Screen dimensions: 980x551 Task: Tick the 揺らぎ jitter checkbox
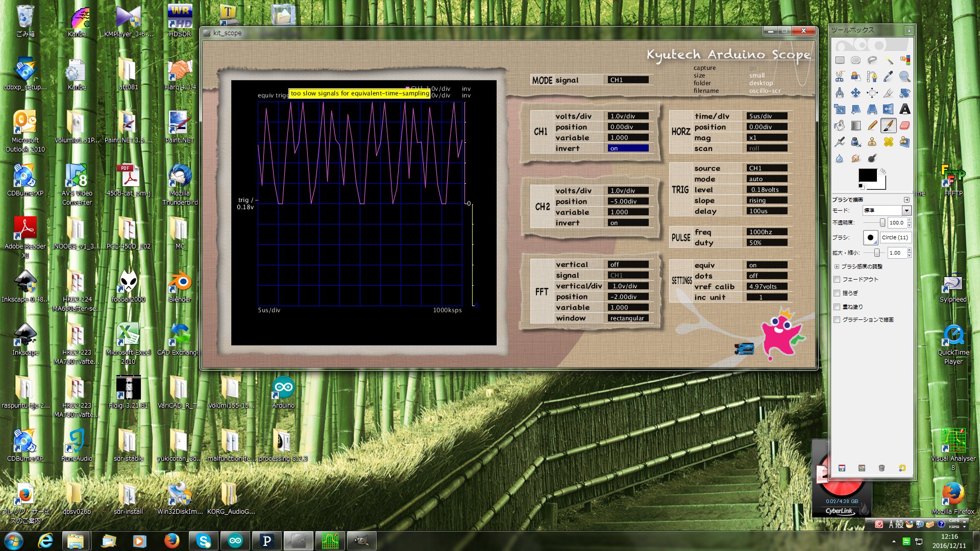tap(837, 293)
